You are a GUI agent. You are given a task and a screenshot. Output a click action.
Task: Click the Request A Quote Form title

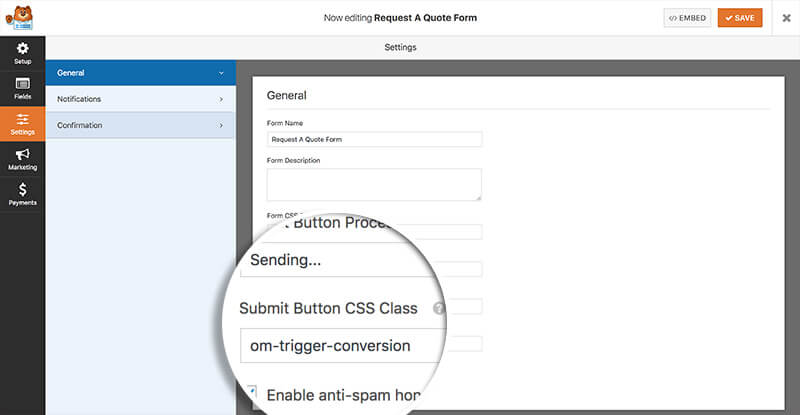(426, 18)
